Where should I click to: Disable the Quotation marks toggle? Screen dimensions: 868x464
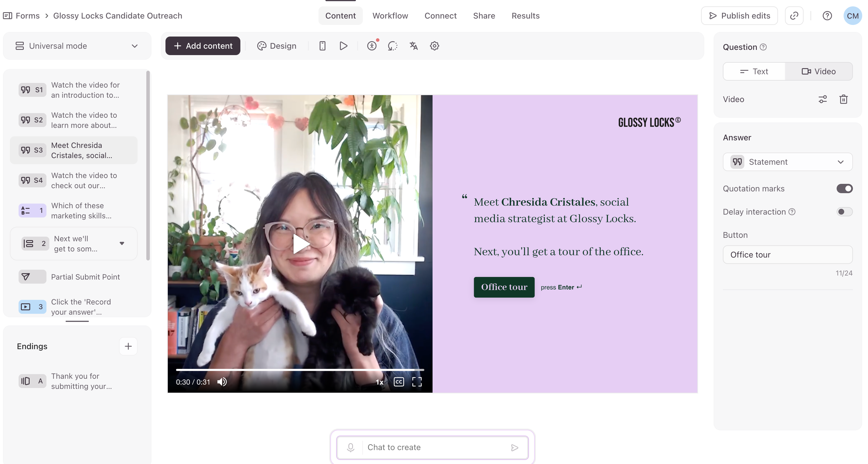(844, 188)
